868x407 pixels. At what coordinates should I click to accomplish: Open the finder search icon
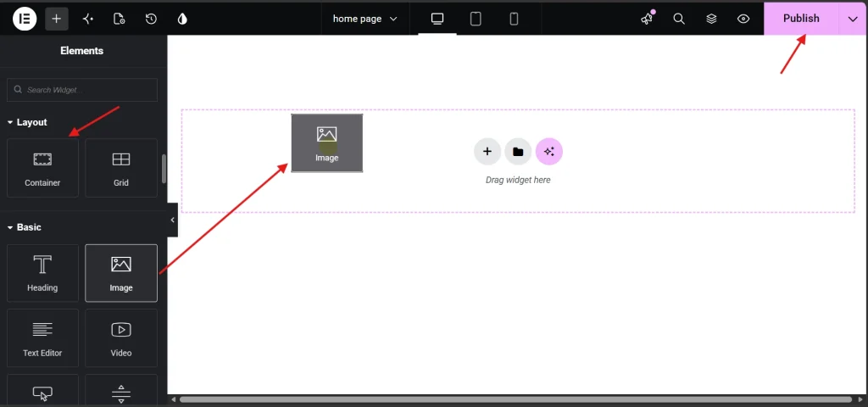[679, 19]
